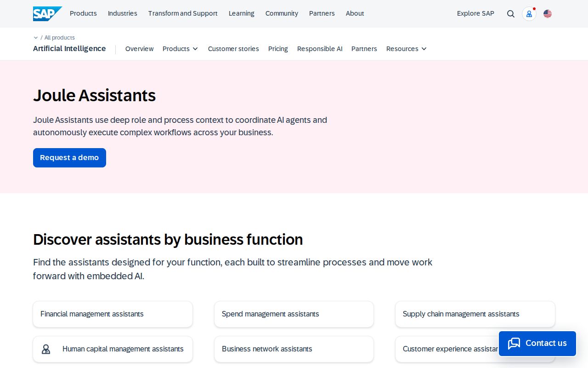Open Financial management assistants card

(113, 314)
